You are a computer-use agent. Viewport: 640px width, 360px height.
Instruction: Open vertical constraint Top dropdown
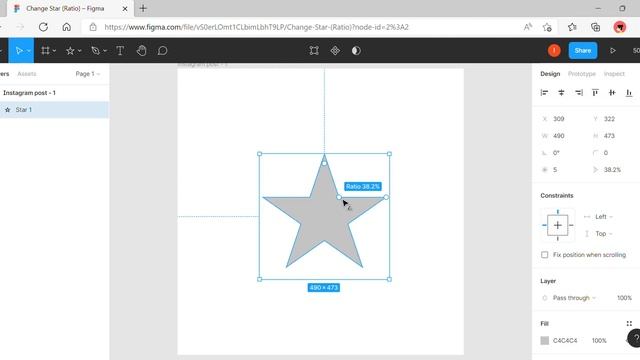(604, 234)
